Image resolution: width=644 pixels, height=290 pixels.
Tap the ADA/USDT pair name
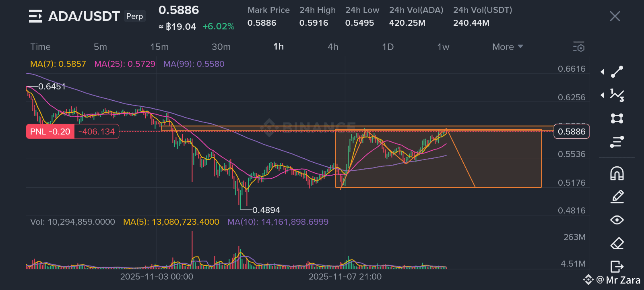click(84, 16)
